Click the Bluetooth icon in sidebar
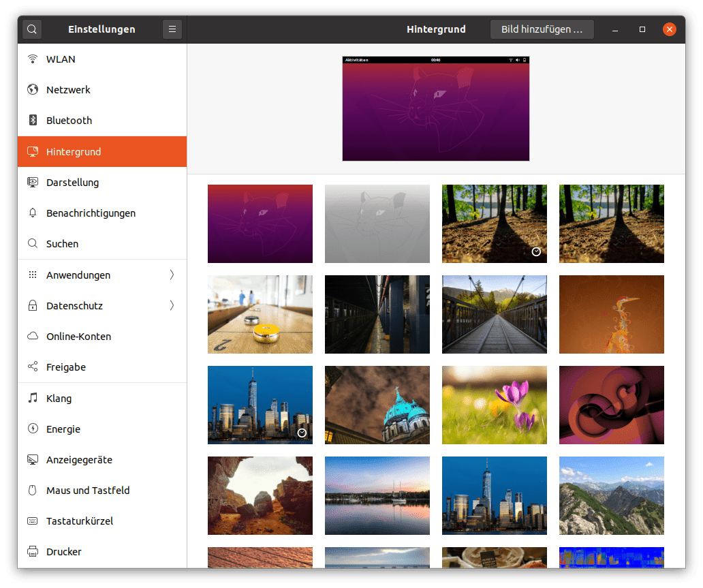This screenshot has height=588, width=703. pyautogui.click(x=32, y=121)
